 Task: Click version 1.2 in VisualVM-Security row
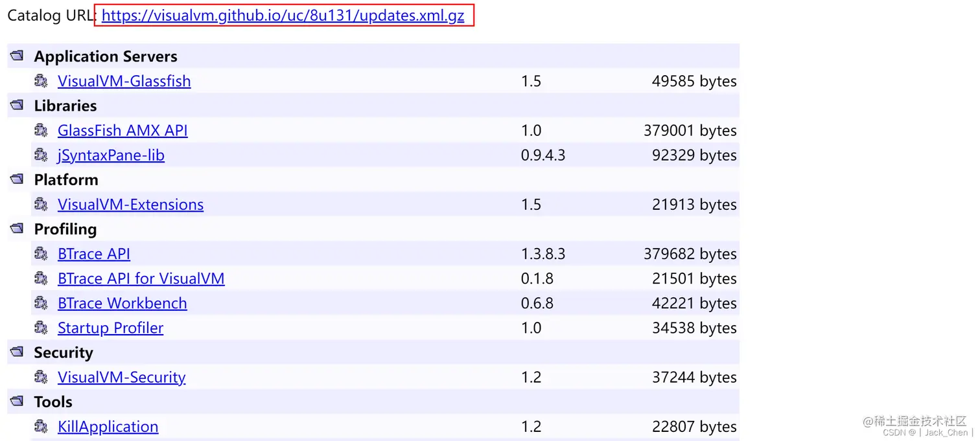coord(531,377)
